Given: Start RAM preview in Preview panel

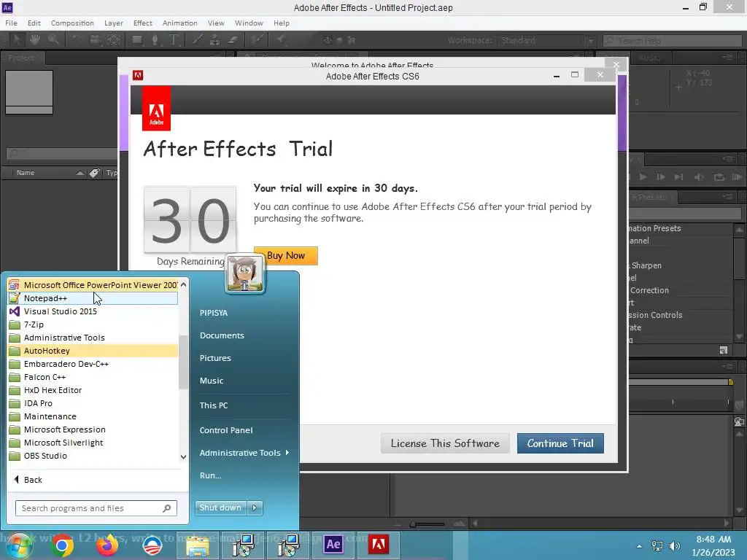Looking at the screenshot, I should (x=737, y=177).
